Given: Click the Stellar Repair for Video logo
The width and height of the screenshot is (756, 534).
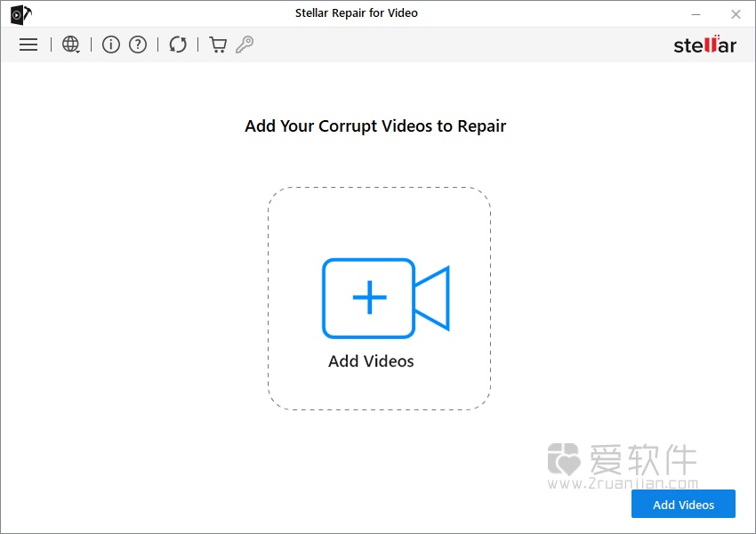Looking at the screenshot, I should [18, 13].
